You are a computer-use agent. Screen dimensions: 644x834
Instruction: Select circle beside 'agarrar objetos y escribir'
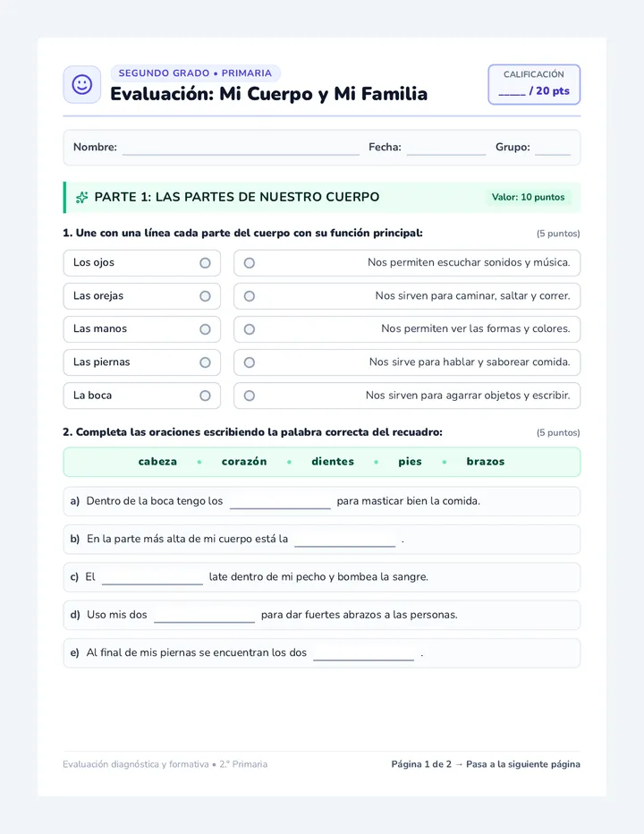coord(250,396)
